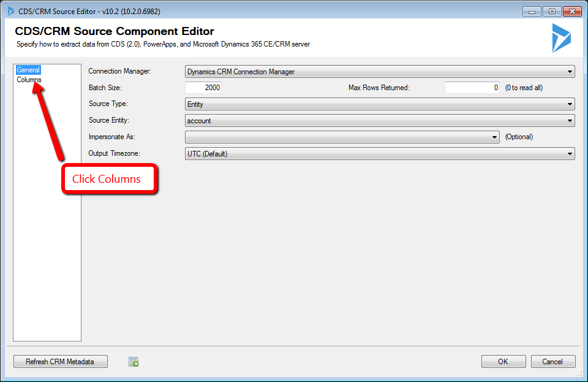The height and width of the screenshot is (382, 588).
Task: Open the Source Entity dropdown showing account
Action: (x=380, y=120)
